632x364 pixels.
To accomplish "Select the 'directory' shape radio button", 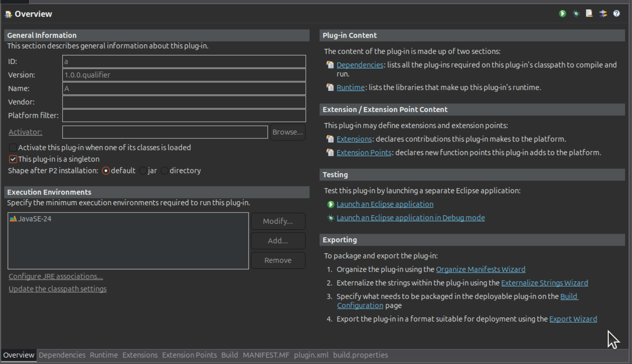I will point(165,171).
